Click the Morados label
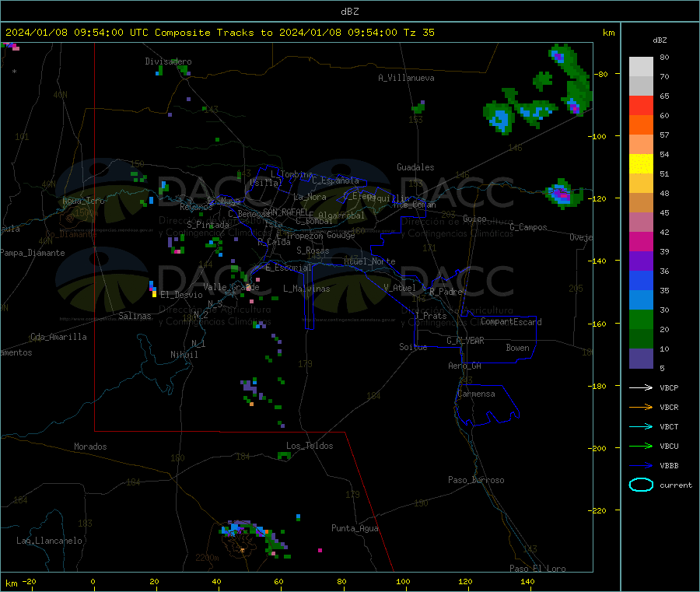This screenshot has height=592, width=700. pos(90,447)
